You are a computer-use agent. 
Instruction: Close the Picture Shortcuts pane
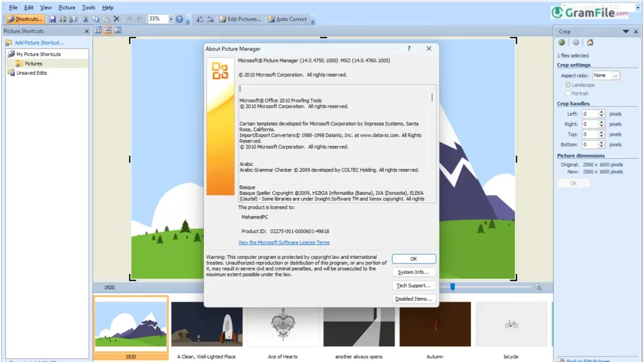tap(87, 31)
